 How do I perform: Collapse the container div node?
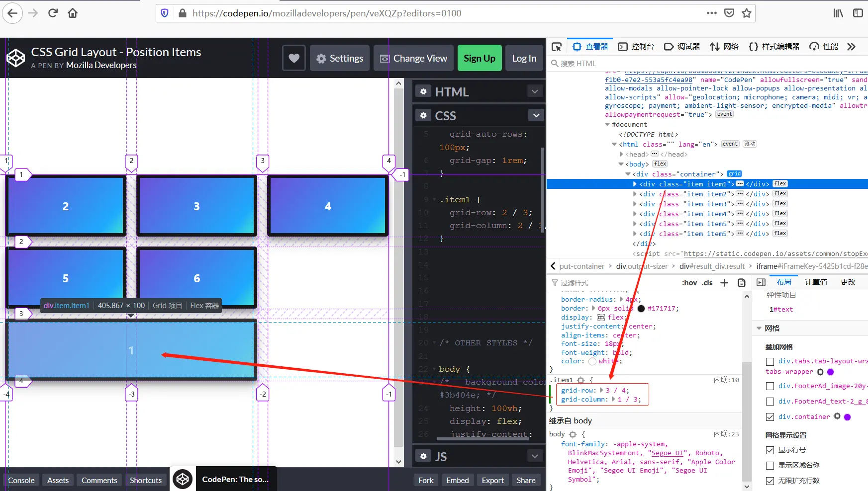tap(628, 174)
